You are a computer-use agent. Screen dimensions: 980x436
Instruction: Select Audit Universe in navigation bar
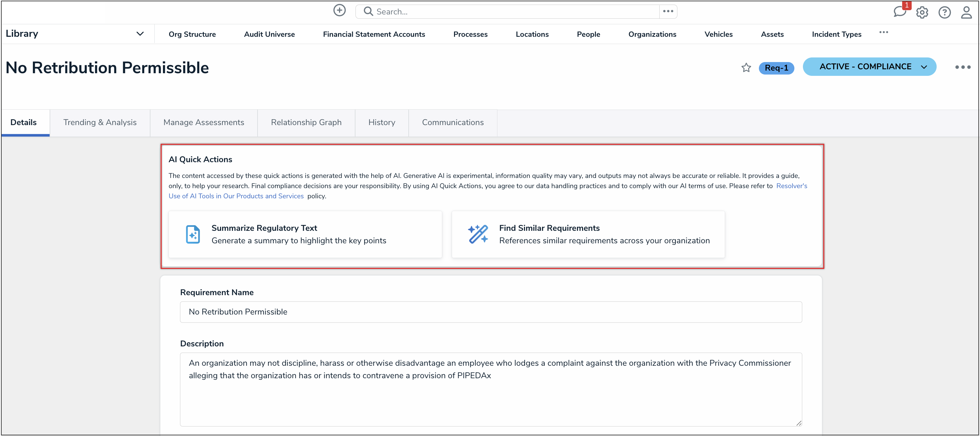[x=269, y=34]
